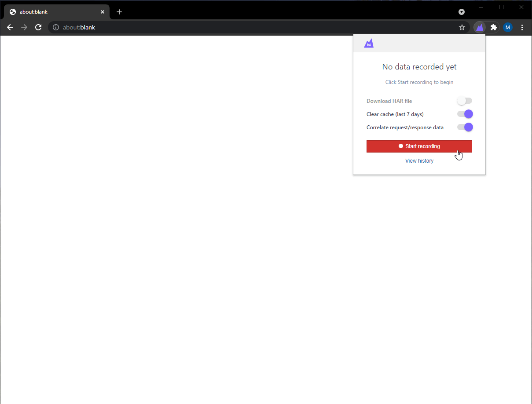Click the 'Clear cache (last 7 days)' label

tap(395, 114)
